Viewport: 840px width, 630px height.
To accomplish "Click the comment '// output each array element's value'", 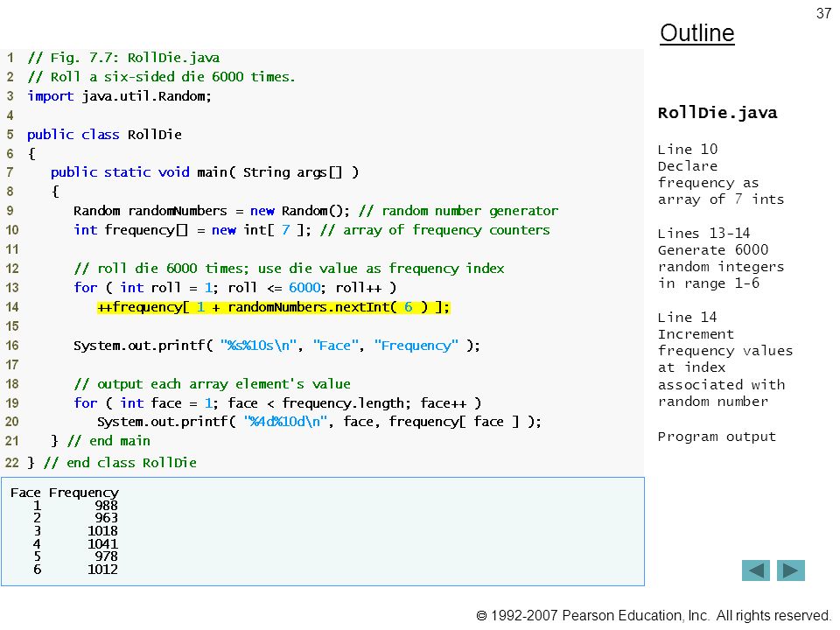I will coord(212,384).
